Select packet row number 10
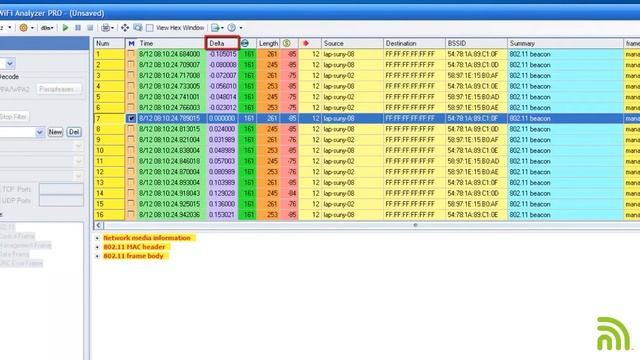Screen dimensions: 640x360 tap(109, 150)
